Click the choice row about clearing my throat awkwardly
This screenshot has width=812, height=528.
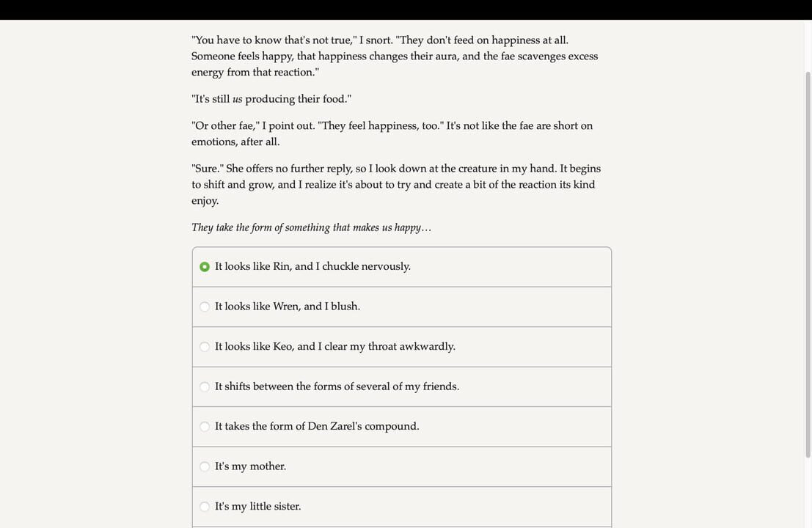[x=401, y=346]
